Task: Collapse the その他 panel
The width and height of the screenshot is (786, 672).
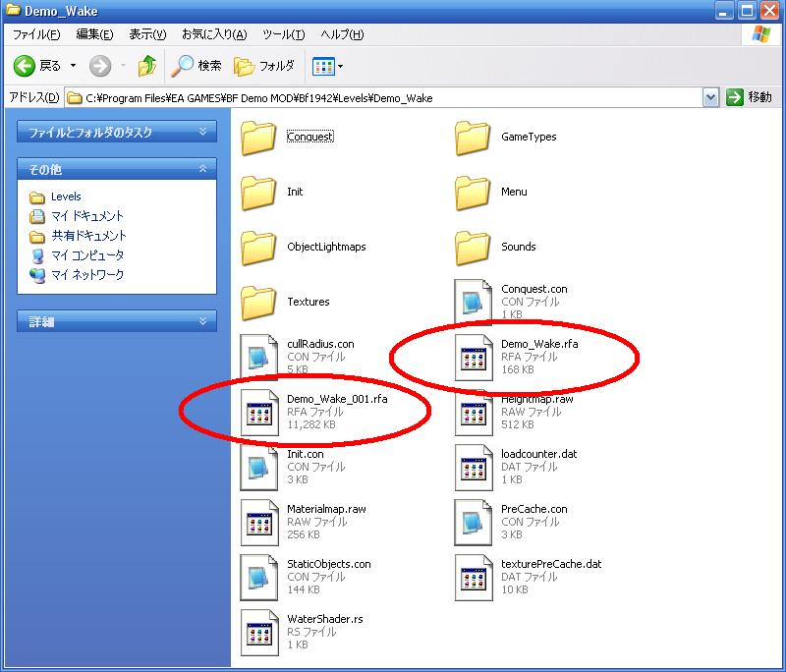Action: coord(117,169)
